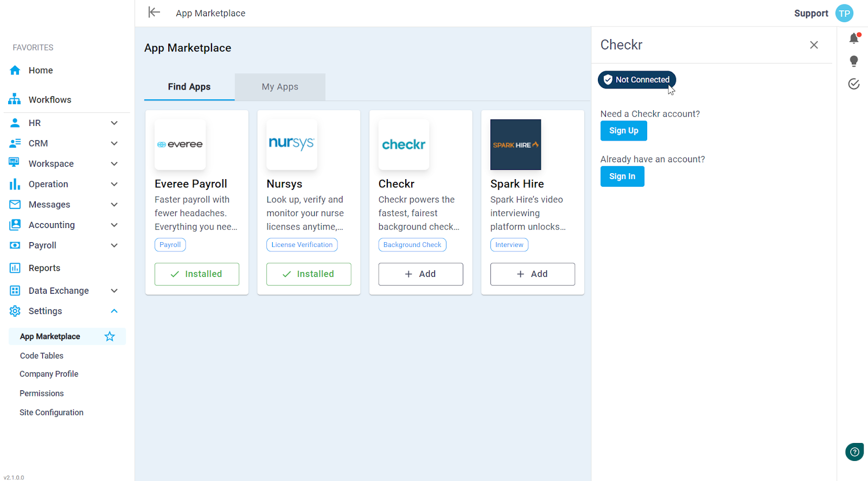The image size is (868, 481).
Task: Open Permissions settings item
Action: pyautogui.click(x=42, y=393)
